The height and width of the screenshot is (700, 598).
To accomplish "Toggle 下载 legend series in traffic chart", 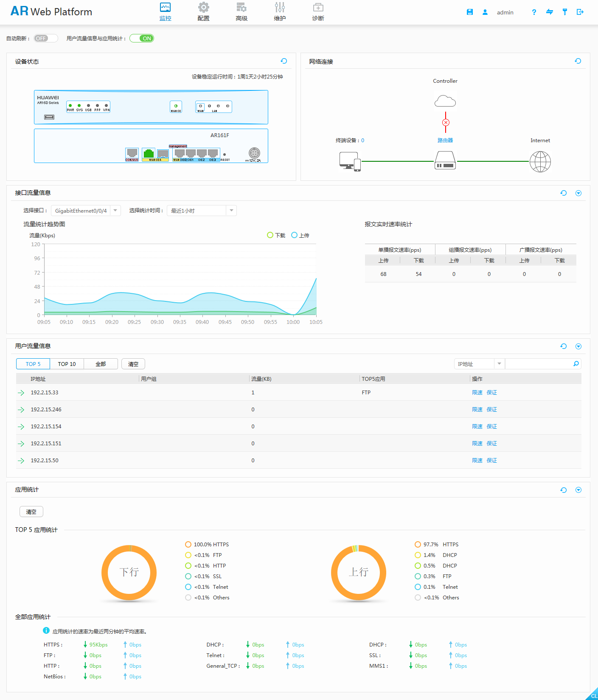I will (x=276, y=235).
